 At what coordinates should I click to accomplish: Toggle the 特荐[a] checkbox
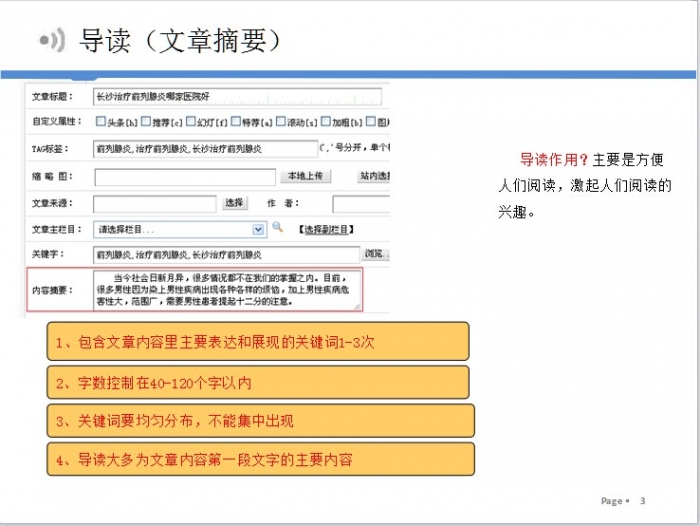[x=238, y=122]
